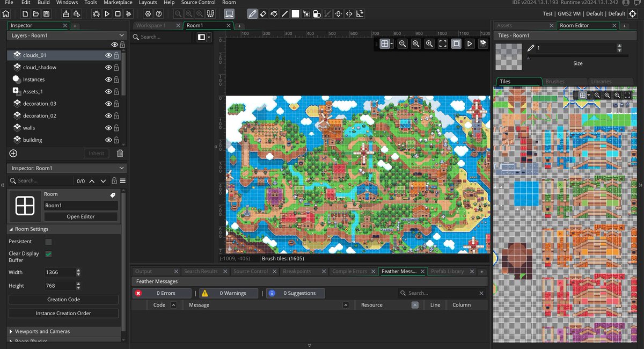
Task: Sort Feather messages by Code column
Action: click(173, 305)
